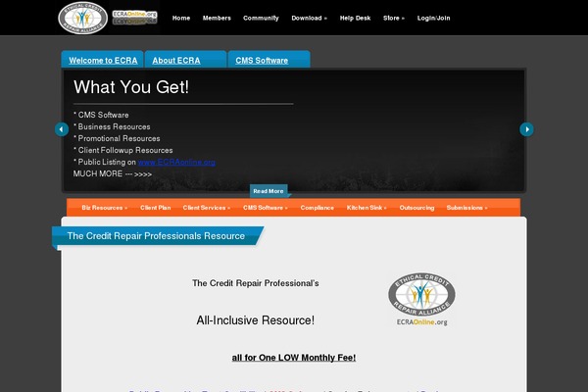Image resolution: width=588 pixels, height=392 pixels.
Task: Advance slider with right arrow button
Action: [x=526, y=129]
